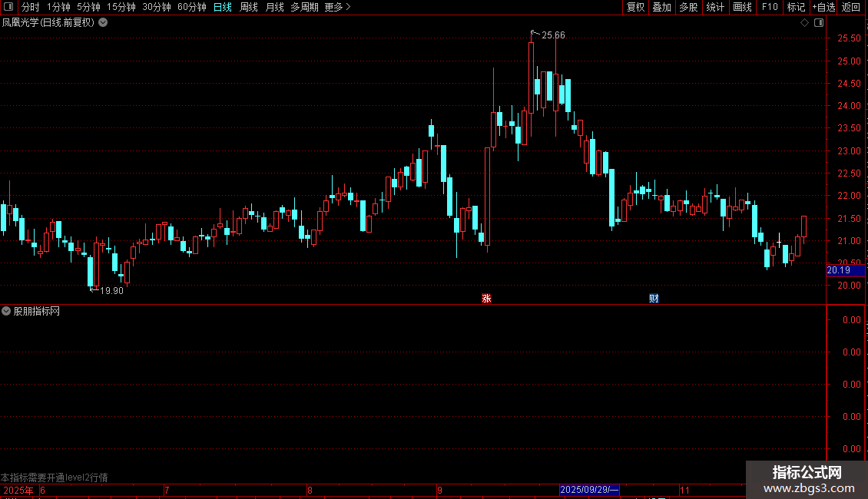
Task: Click the 标记 mark button
Action: [796, 7]
